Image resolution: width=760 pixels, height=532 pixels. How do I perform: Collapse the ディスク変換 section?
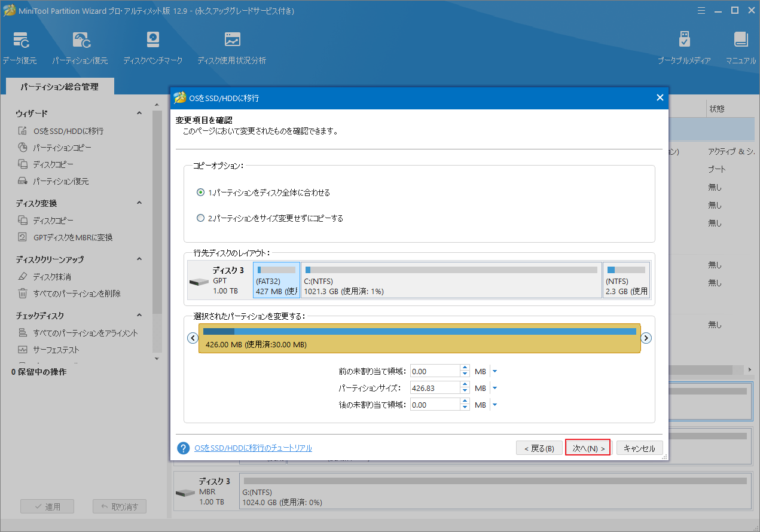[139, 203]
